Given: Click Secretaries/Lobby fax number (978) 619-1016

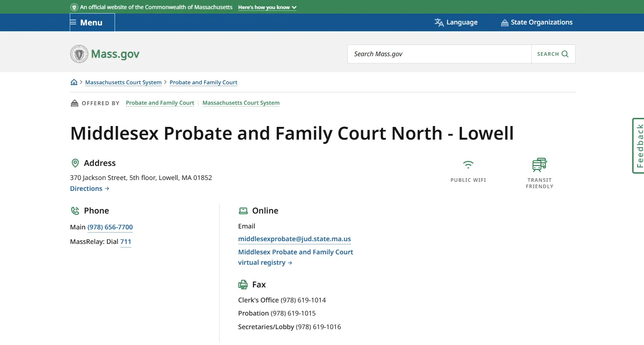Looking at the screenshot, I should (x=318, y=327).
